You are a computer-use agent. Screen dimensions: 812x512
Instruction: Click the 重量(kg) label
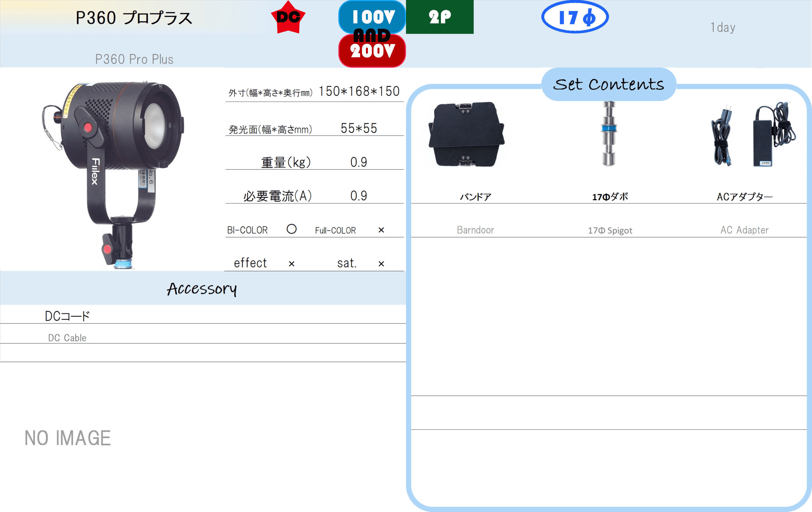286,162
